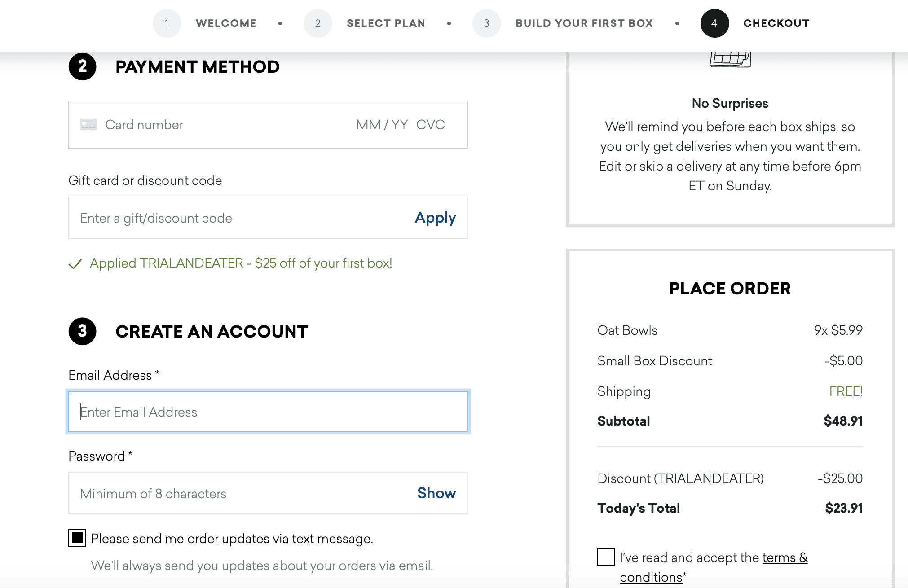Image resolution: width=908 pixels, height=588 pixels.
Task: Click the Enter Email Address field
Action: pyautogui.click(x=268, y=412)
